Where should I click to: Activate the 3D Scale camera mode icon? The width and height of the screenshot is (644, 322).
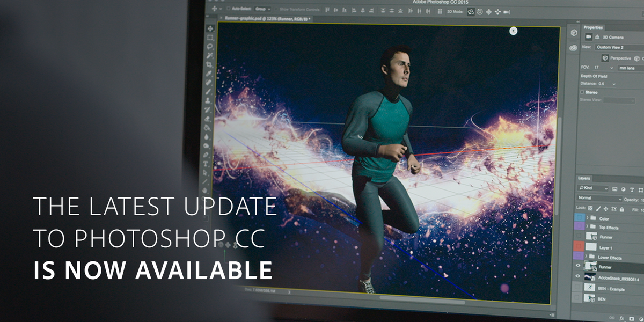[506, 11]
